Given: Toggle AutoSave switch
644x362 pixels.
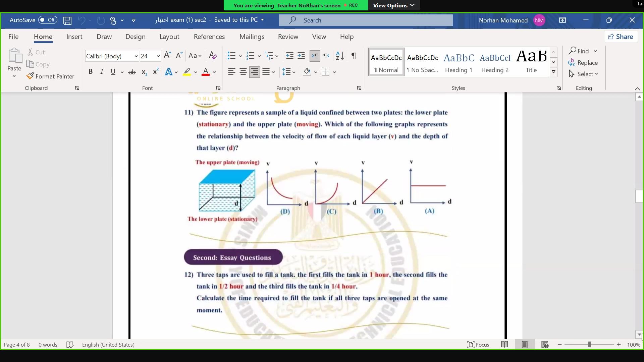Looking at the screenshot, I should click(48, 20).
